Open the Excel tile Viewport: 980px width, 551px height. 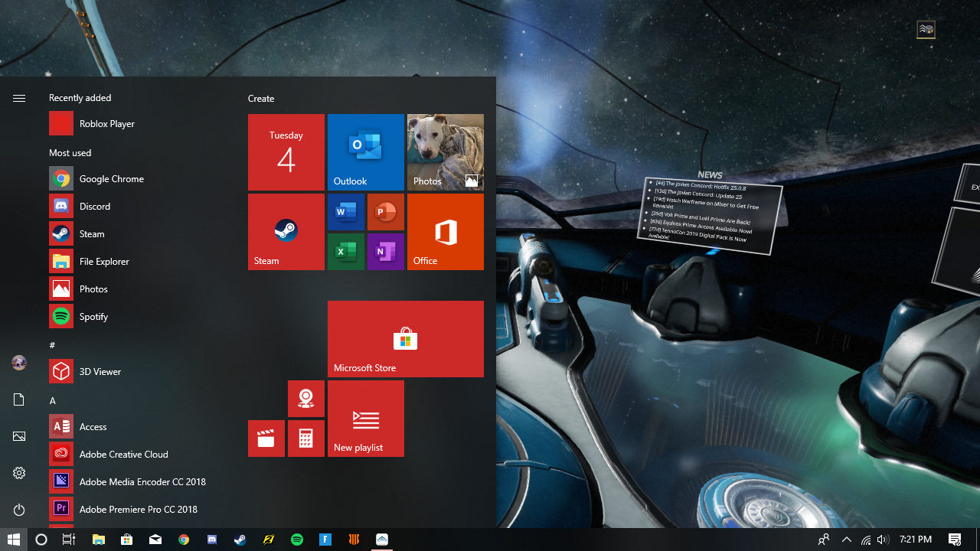[x=346, y=252]
